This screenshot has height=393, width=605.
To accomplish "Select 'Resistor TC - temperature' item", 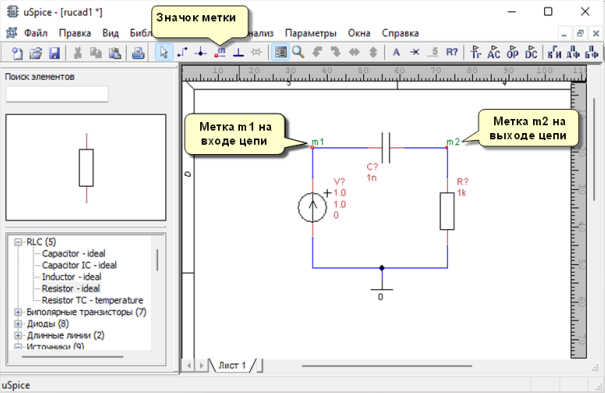I will pyautogui.click(x=92, y=300).
